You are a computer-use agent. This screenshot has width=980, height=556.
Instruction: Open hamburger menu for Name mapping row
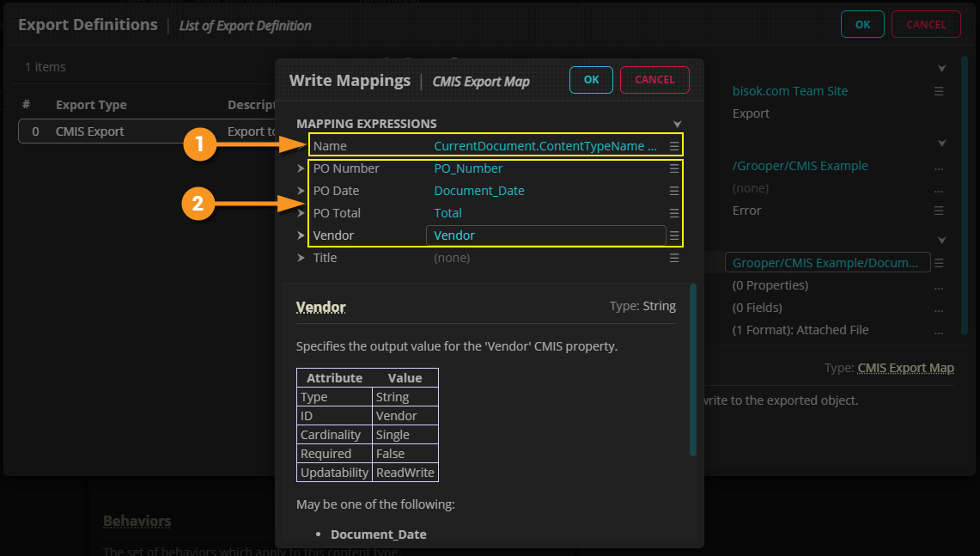(674, 147)
